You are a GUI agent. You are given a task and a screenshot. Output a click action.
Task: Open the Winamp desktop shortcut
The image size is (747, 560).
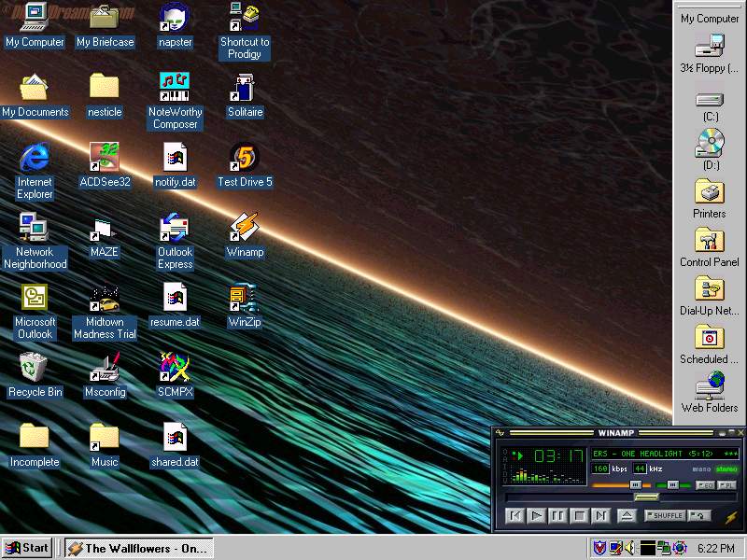tap(245, 228)
